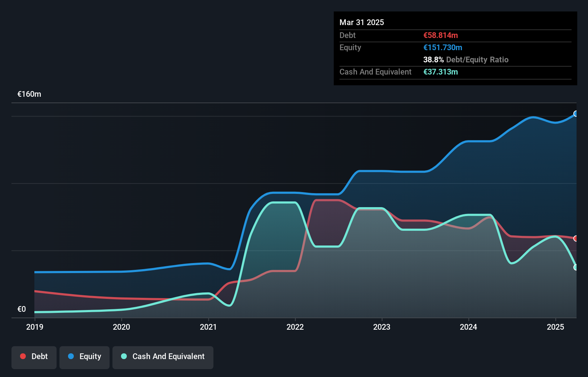This screenshot has width=588, height=377.
Task: Click the red dot in the Debt button
Action: (22, 356)
